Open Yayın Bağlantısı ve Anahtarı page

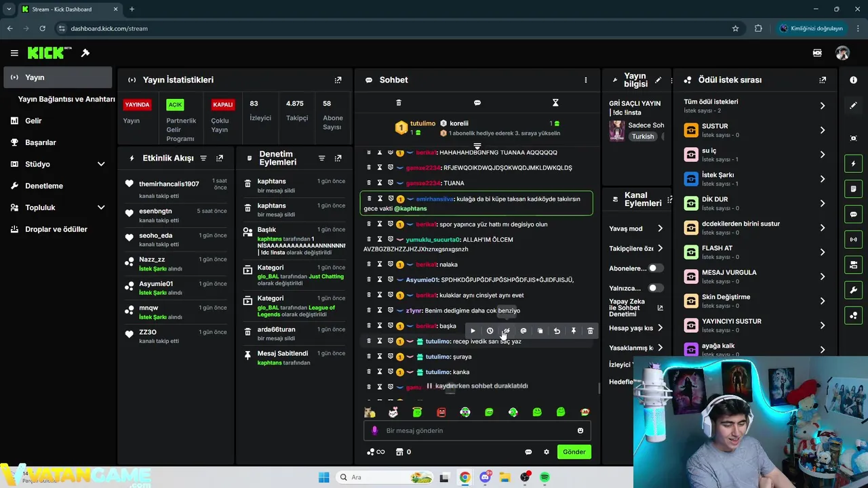(x=66, y=99)
